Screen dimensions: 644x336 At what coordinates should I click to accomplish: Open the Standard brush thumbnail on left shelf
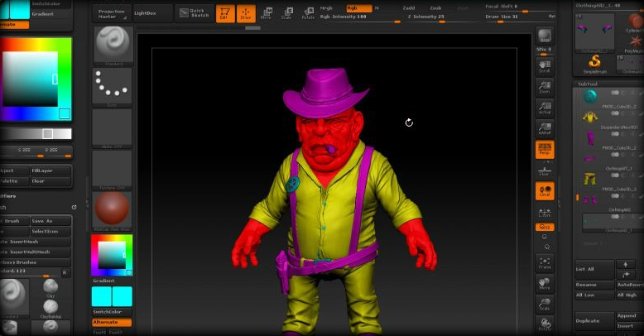click(x=113, y=46)
